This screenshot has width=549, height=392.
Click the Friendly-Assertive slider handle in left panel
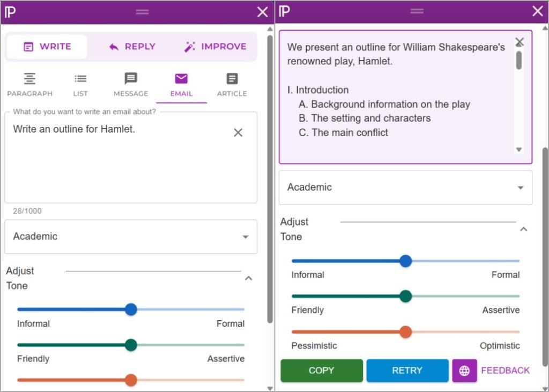pos(131,345)
